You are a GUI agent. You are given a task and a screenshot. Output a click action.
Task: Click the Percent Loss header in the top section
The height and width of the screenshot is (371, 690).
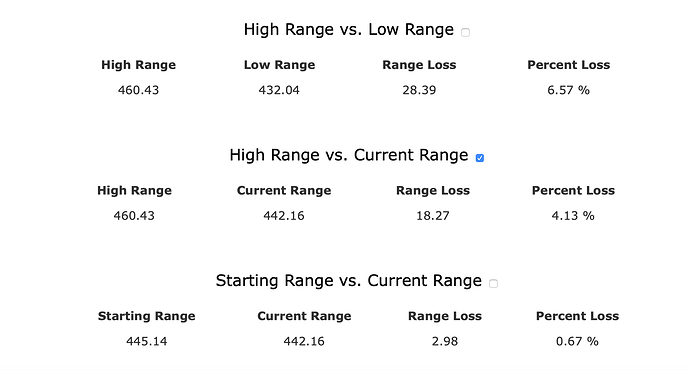pos(569,65)
